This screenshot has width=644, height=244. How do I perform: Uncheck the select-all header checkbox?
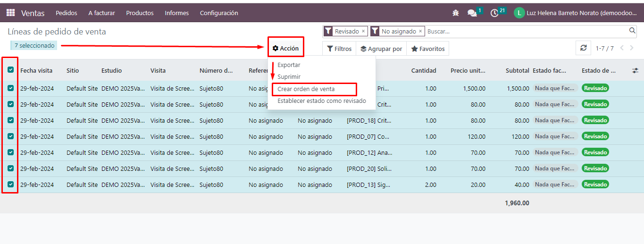point(10,70)
